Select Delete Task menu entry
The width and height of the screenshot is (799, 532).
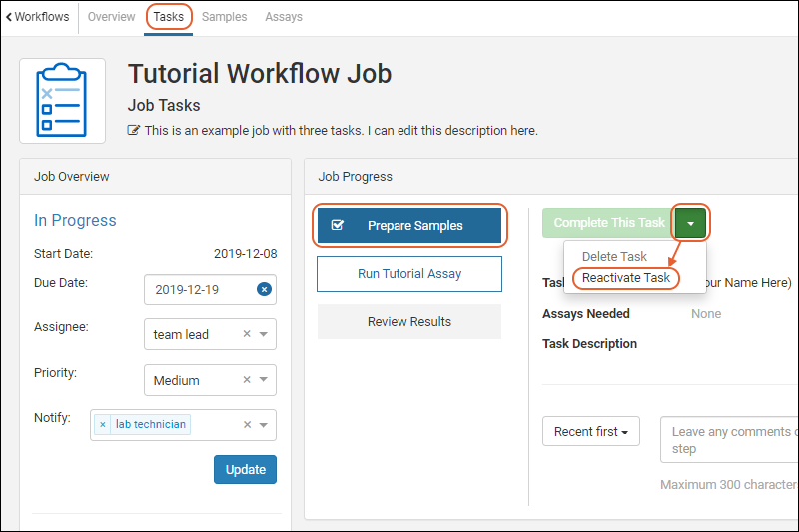click(614, 257)
